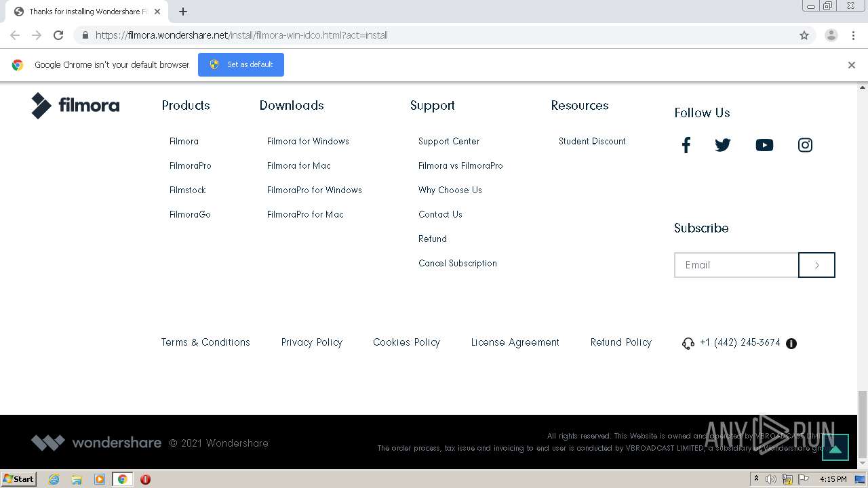Bookmark this page with the star icon
868x488 pixels.
(x=804, y=35)
